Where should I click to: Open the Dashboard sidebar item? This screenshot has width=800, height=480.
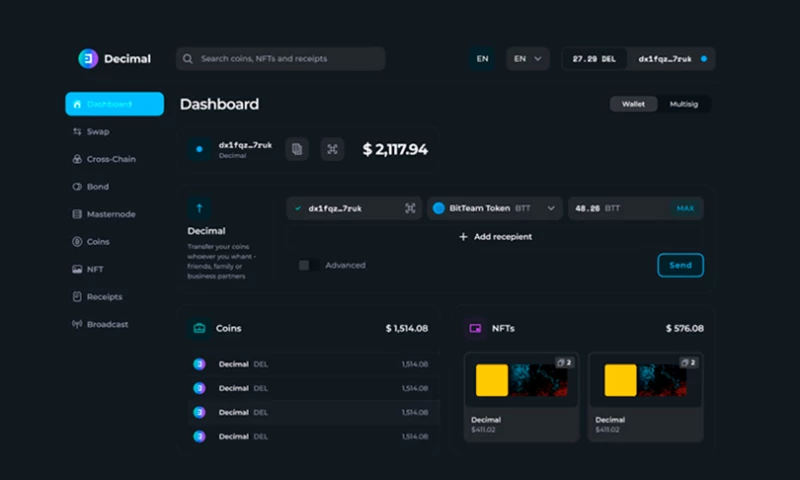point(115,104)
